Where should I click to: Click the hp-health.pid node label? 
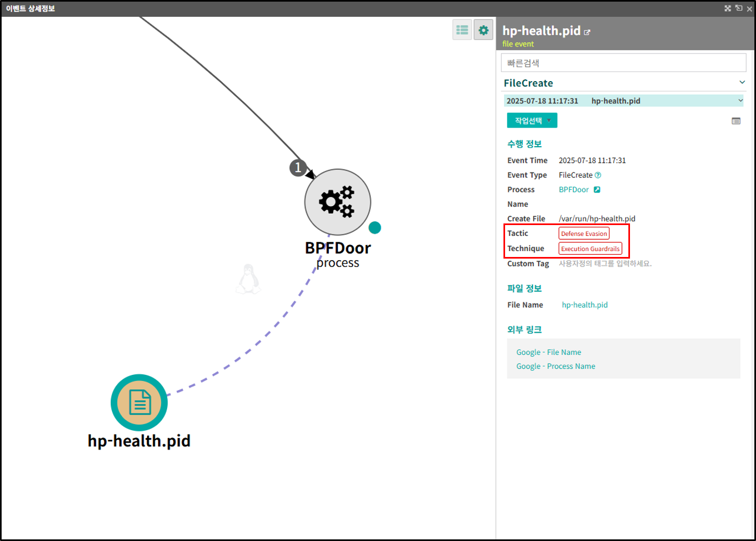(139, 441)
